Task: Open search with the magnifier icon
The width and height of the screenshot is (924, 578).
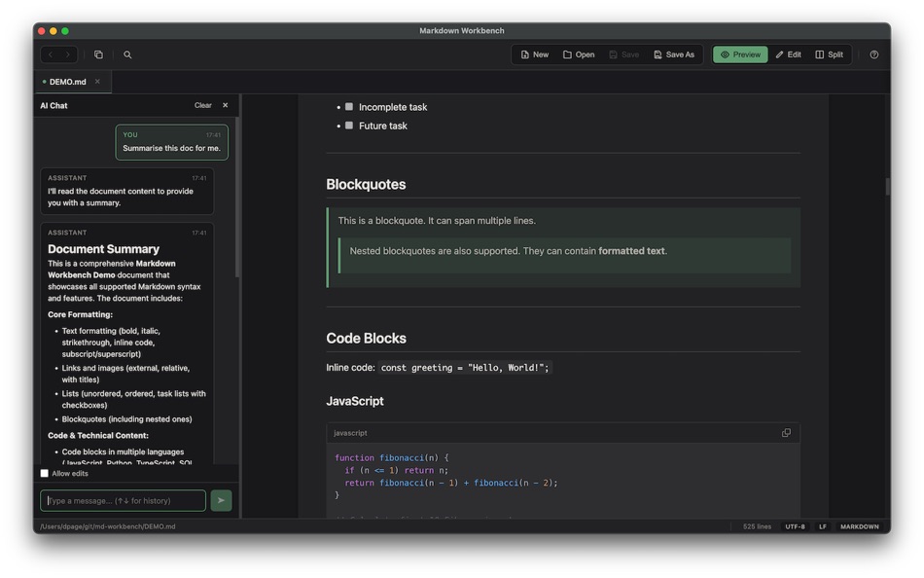Action: coord(126,54)
